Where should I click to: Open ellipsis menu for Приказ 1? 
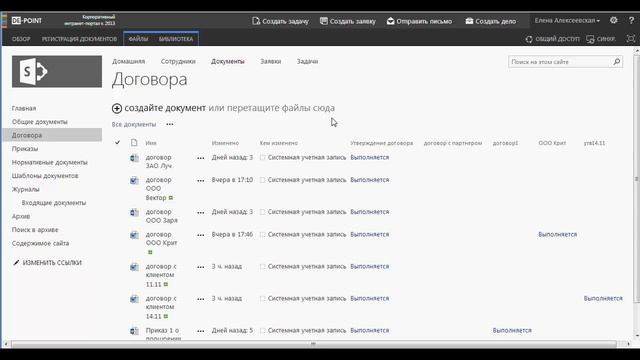[x=200, y=331]
